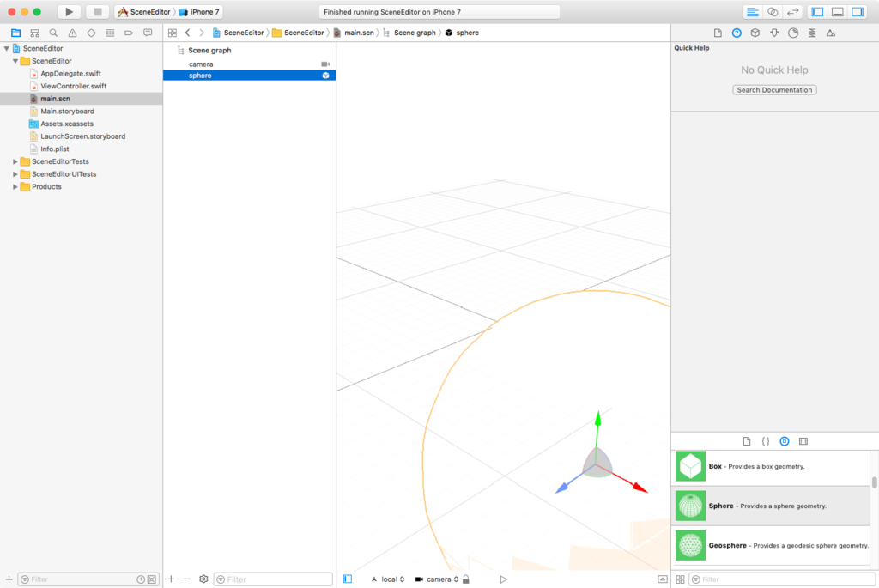Expand the Products folder

15,186
